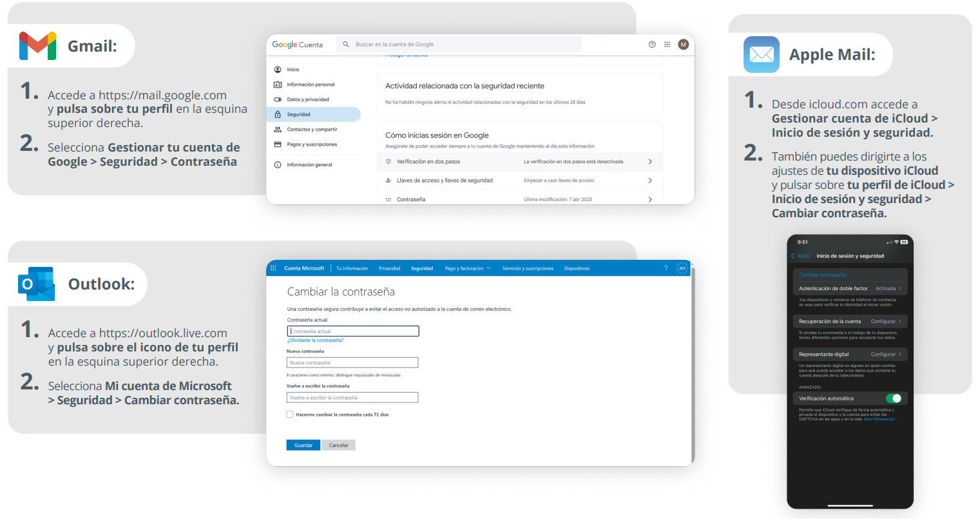980x519 pixels.
Task: Switch to the Privacidad tab
Action: [x=389, y=268]
